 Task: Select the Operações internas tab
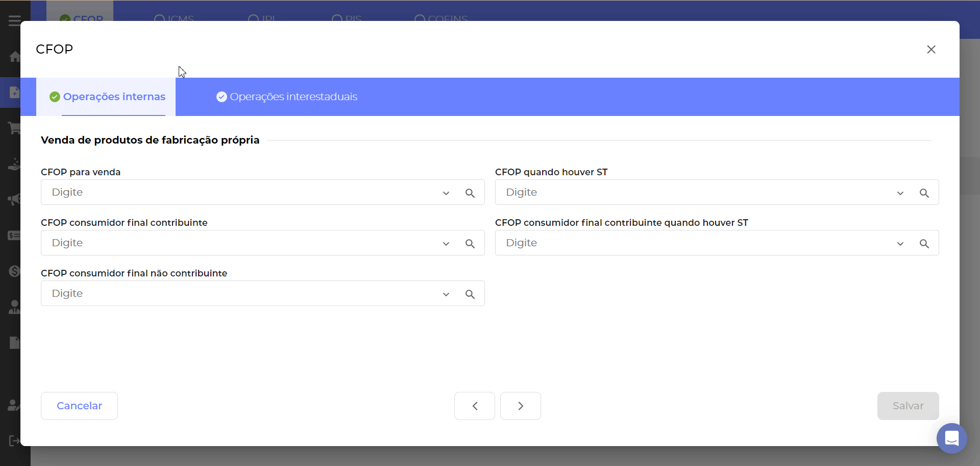(x=108, y=97)
